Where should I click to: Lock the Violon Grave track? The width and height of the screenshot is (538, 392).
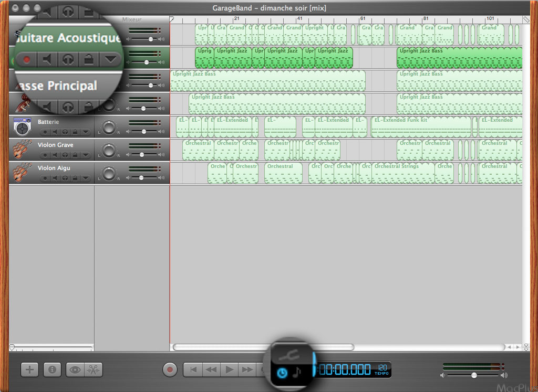pyautogui.click(x=75, y=155)
